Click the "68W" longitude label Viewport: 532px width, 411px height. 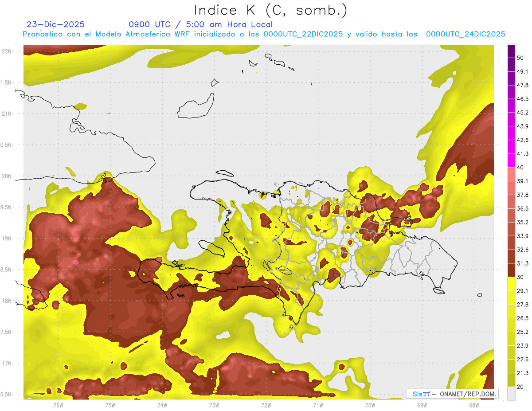pos(474,405)
